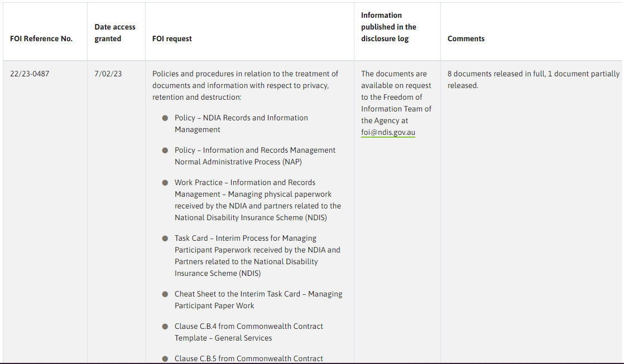Viewport: 624px width, 364px height.
Task: Select the FOI Reference No. column header
Action: (41, 38)
